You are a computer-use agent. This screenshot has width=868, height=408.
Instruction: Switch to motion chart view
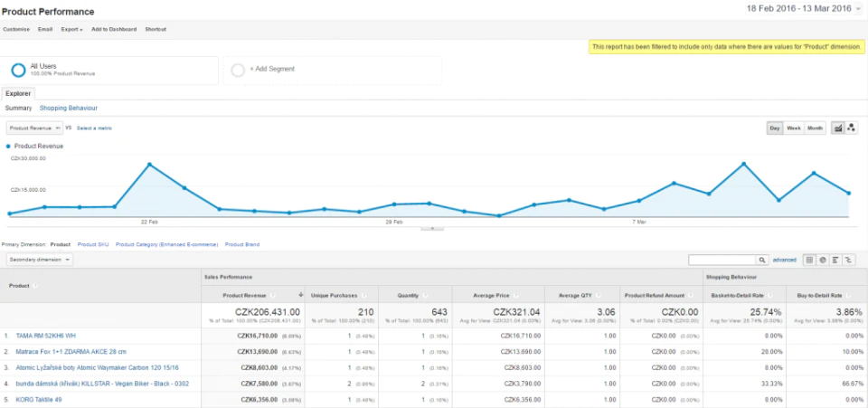852,128
